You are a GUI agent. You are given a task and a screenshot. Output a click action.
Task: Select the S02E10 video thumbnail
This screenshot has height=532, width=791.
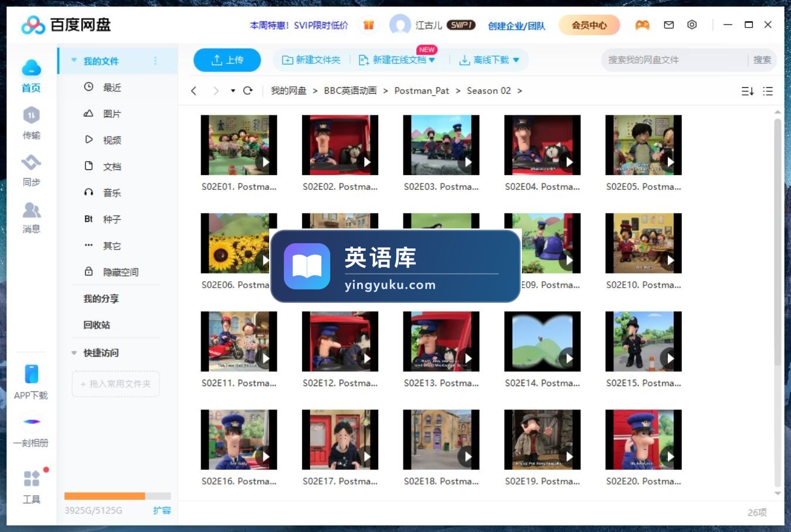point(643,243)
